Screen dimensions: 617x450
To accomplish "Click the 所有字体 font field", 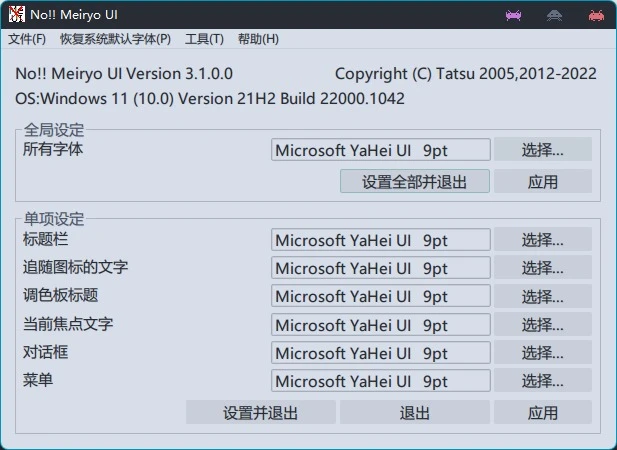I will [381, 149].
